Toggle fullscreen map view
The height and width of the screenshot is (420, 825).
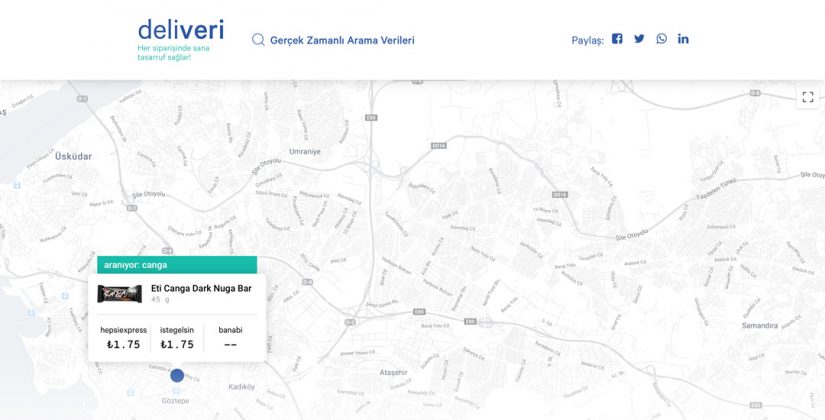click(x=808, y=97)
